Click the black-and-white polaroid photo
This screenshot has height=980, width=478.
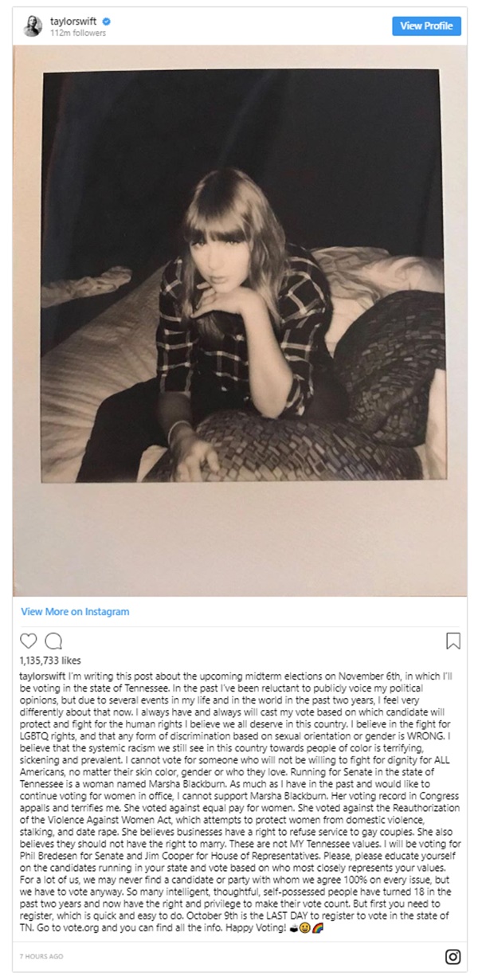coord(240,275)
